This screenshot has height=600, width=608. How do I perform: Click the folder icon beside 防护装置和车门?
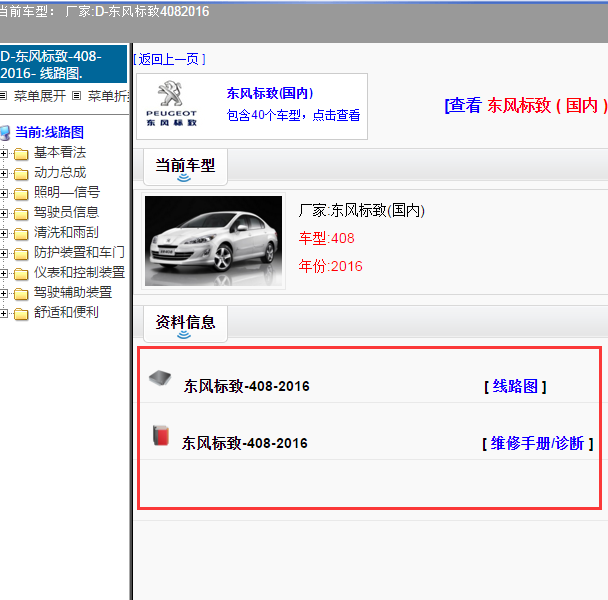(x=21, y=254)
